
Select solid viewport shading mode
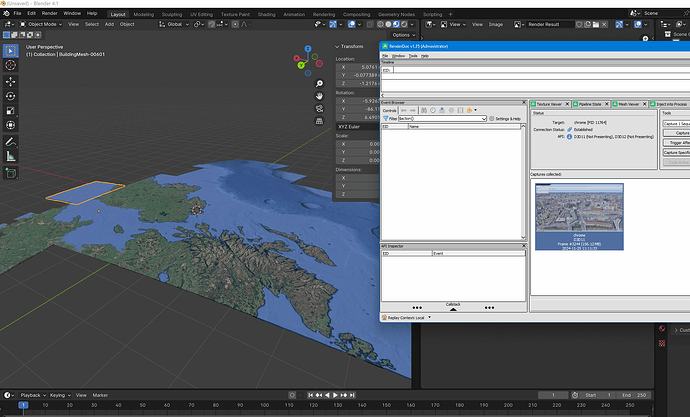(x=388, y=24)
